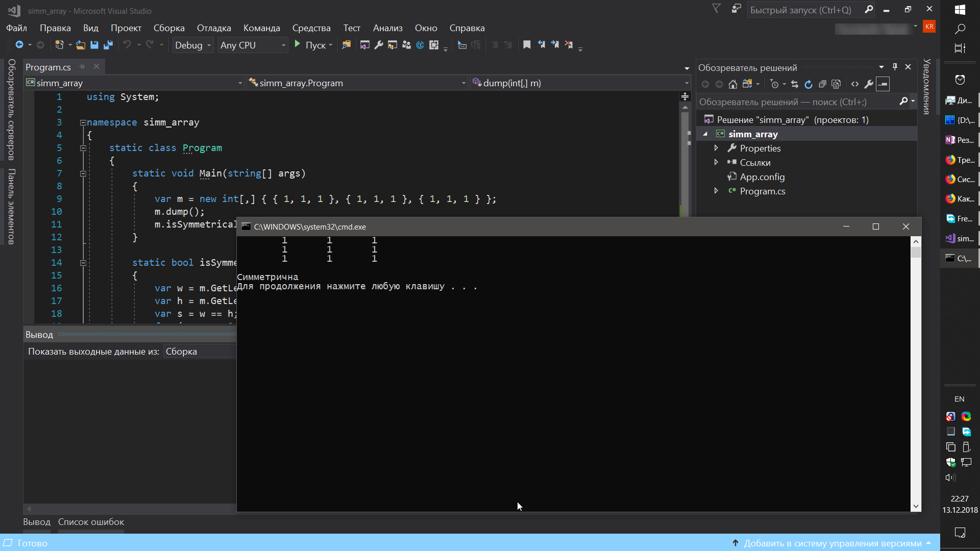Collapse all items in Solution Explorer toolbar
Viewport: 980px width, 551px height.
822,84
